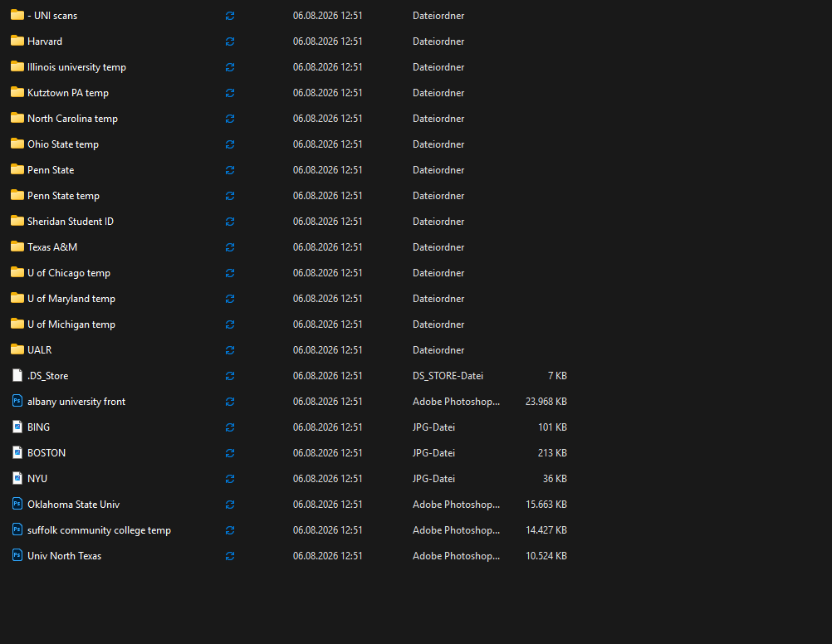Click the date in the Penn State row

tap(327, 170)
